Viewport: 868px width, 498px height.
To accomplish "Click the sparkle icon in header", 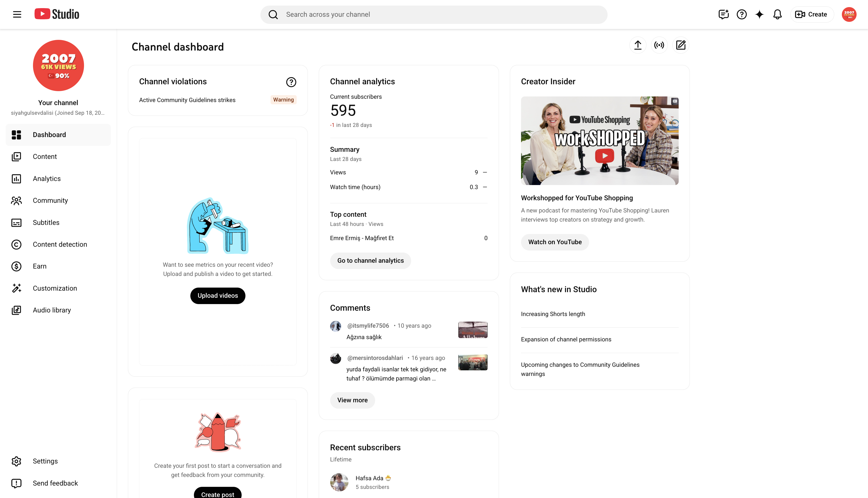I will click(x=759, y=14).
